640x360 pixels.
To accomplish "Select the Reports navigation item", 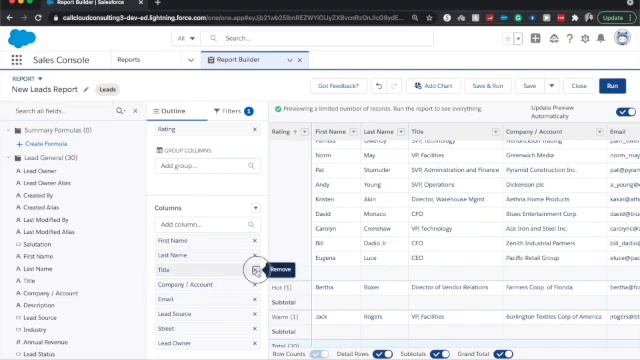I will click(x=129, y=60).
